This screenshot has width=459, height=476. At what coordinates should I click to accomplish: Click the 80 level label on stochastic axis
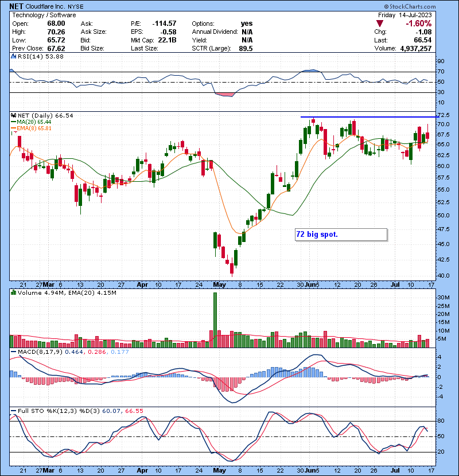441,421
